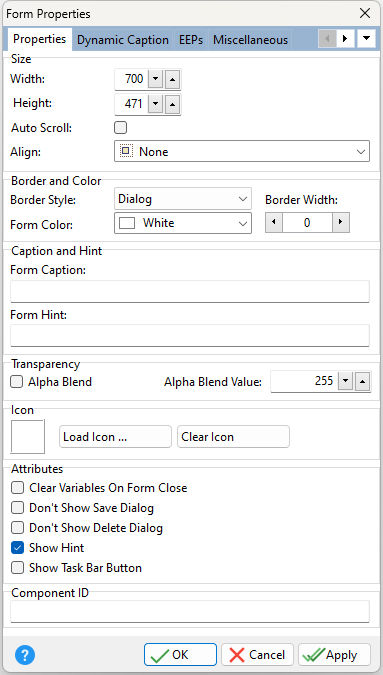The image size is (383, 675).
Task: Enable the Auto Scroll checkbox
Action: click(x=120, y=128)
